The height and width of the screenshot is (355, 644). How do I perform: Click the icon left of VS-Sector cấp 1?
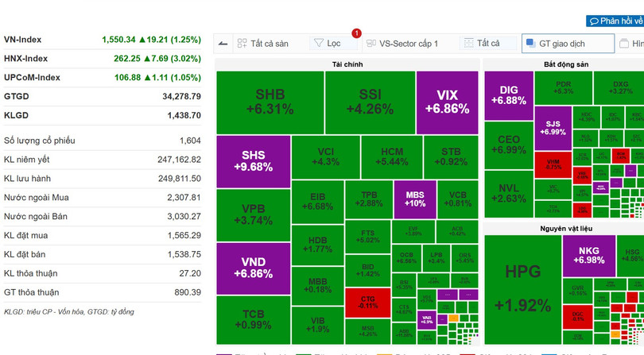point(370,44)
